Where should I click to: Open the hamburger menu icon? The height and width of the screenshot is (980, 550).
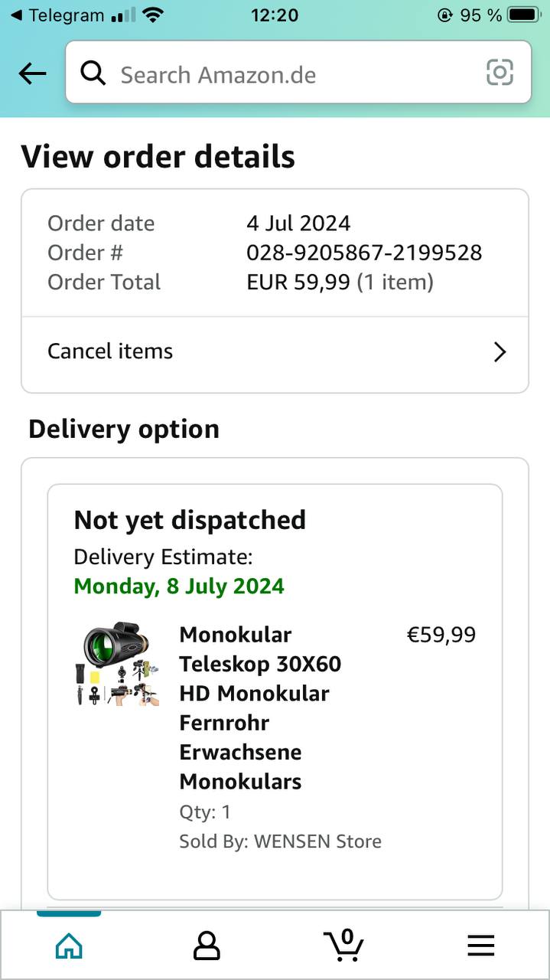pyautogui.click(x=481, y=946)
